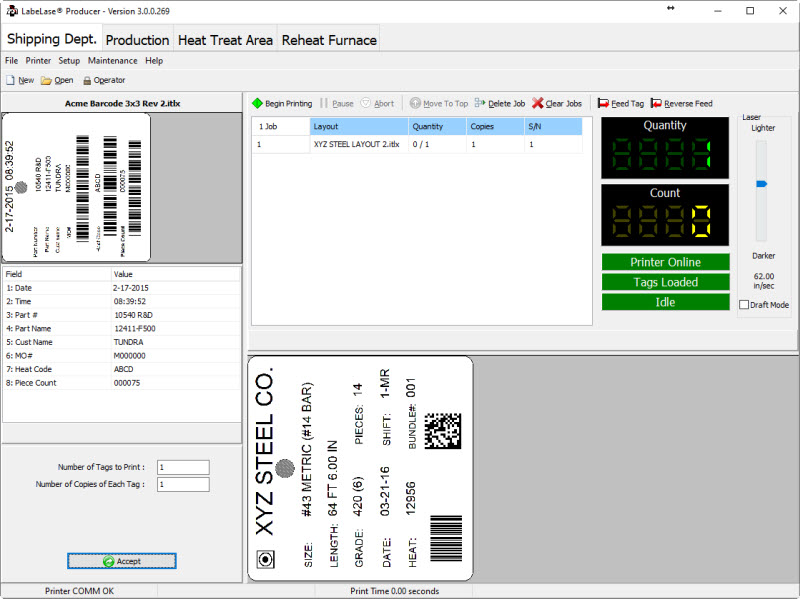Click the Quantity LED display
The image size is (800, 599).
[x=665, y=148]
